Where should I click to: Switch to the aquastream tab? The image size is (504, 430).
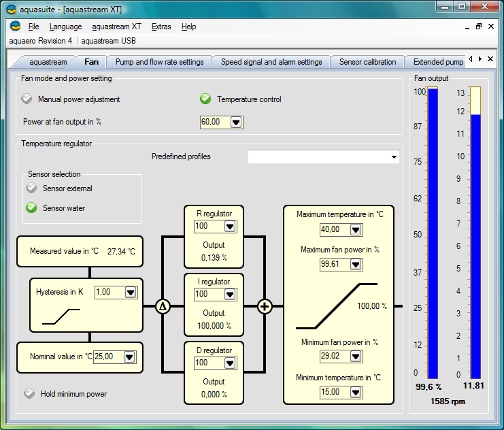click(48, 62)
